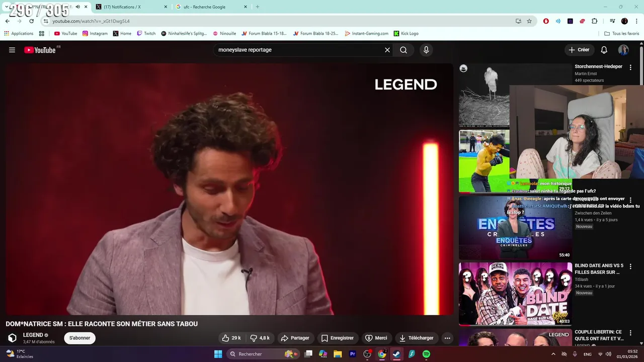Open the Windows Start button
This screenshot has height=362, width=644.
(x=218, y=354)
